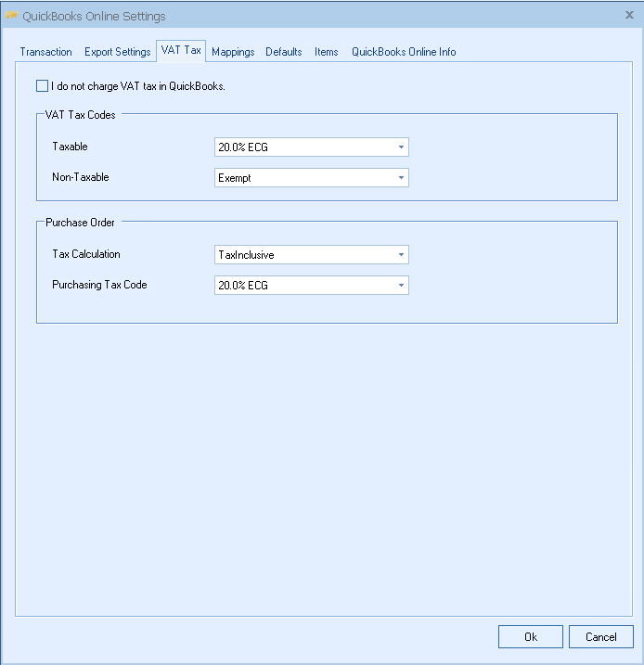Image resolution: width=644 pixels, height=665 pixels.
Task: Show the QuickBooks Online Info tab
Action: tap(404, 52)
